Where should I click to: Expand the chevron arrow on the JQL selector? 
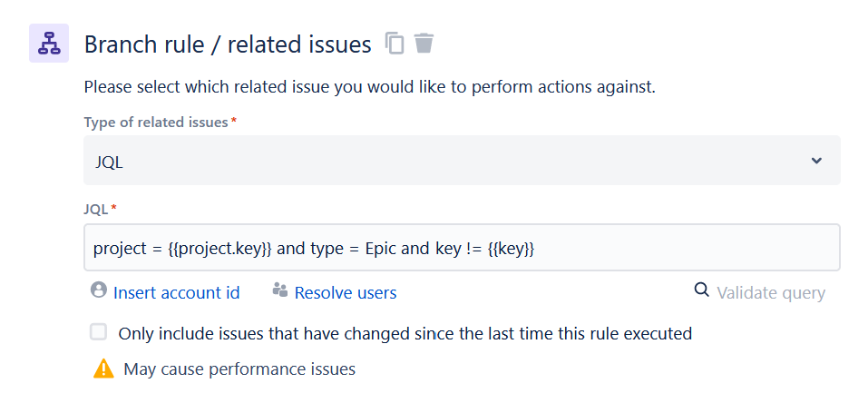816,161
